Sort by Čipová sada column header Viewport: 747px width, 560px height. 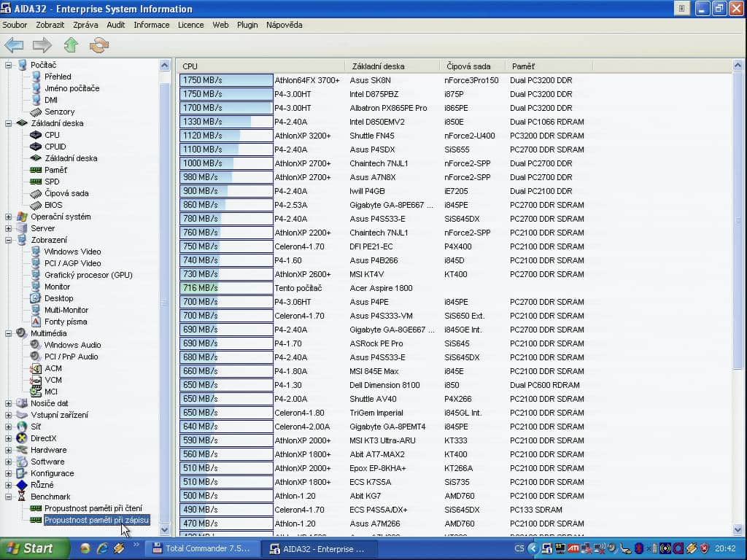tap(472, 66)
